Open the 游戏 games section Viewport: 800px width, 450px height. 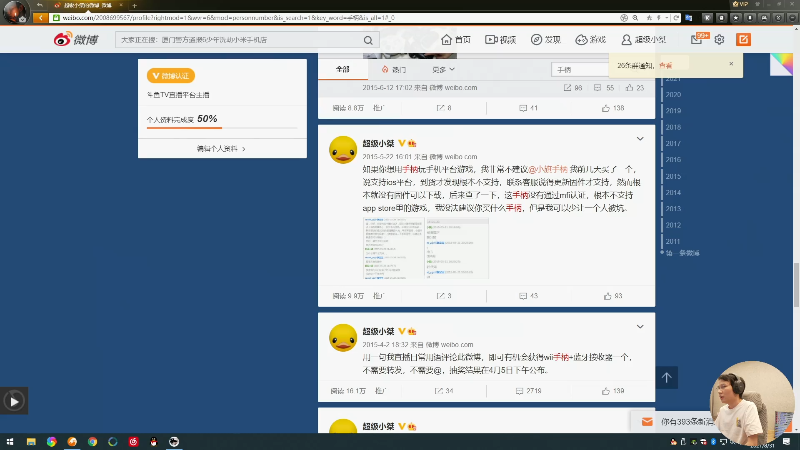click(x=590, y=39)
